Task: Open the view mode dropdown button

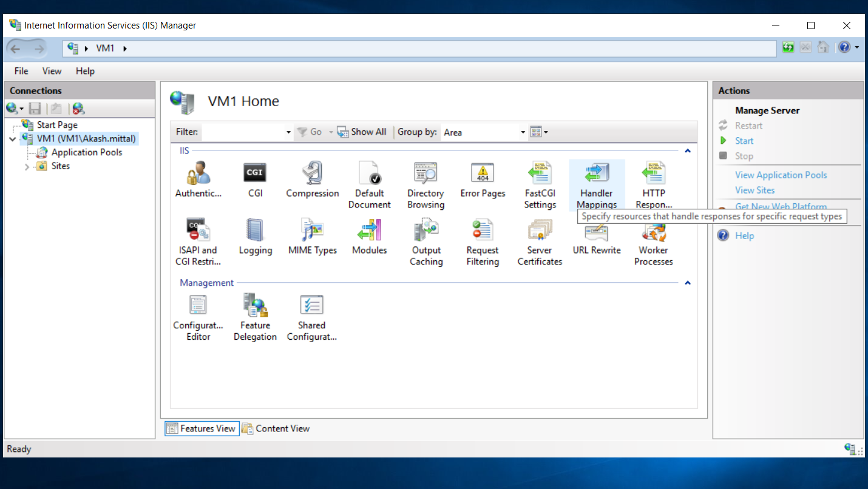Action: (x=539, y=132)
